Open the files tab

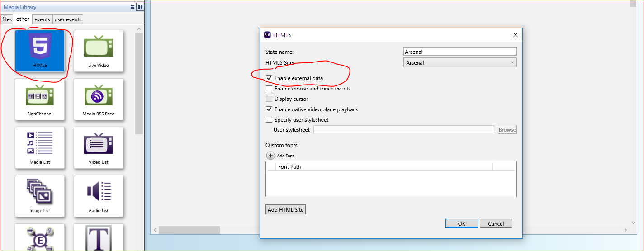[x=7, y=19]
